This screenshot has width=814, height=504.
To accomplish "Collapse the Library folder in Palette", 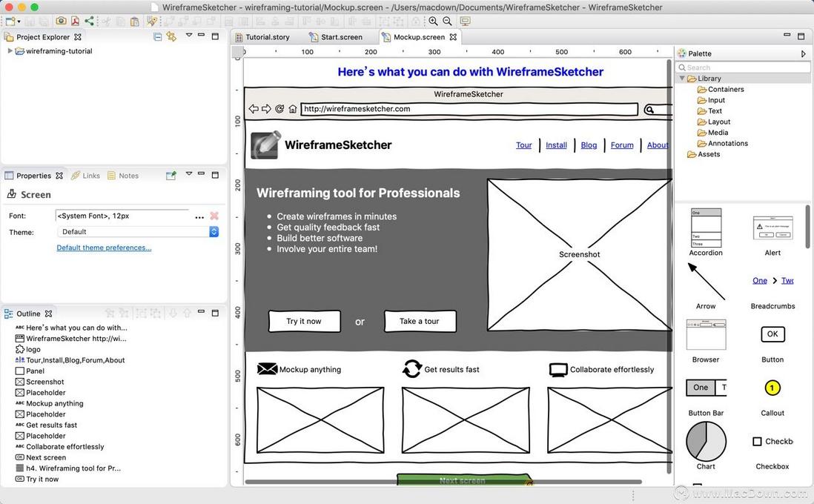I will [x=682, y=79].
